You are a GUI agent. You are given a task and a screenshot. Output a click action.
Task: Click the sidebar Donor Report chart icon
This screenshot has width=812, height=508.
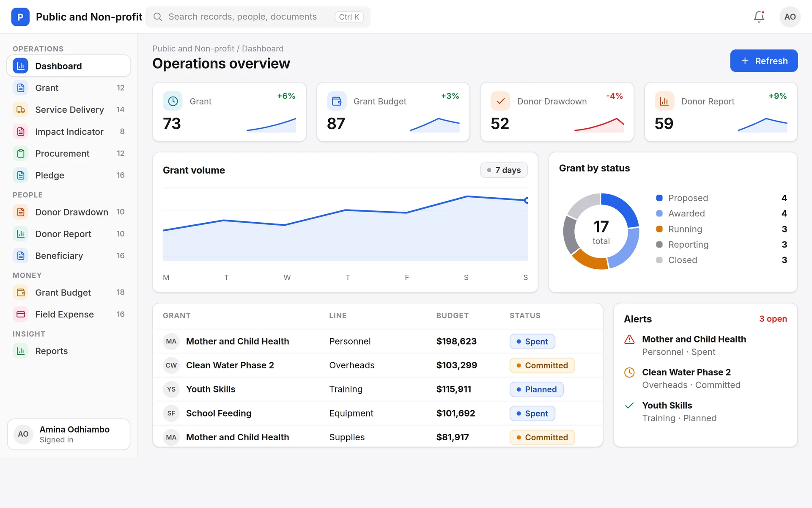[21, 234]
